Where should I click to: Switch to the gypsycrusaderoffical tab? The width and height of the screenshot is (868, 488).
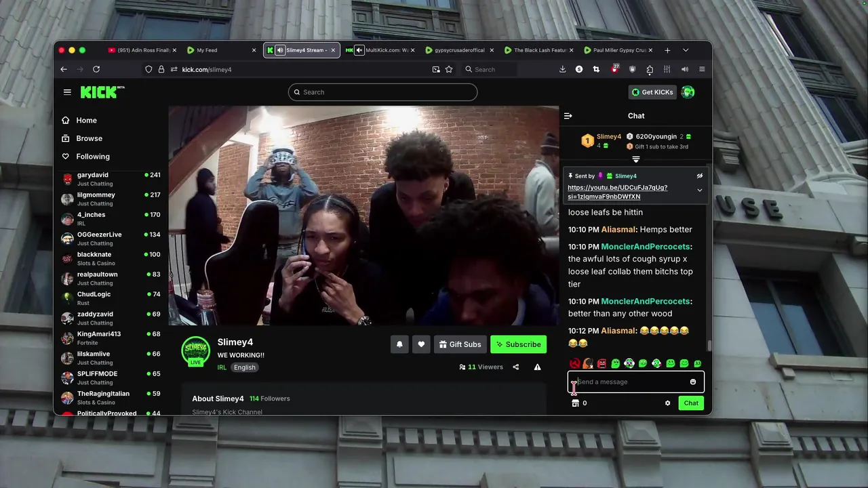(x=459, y=50)
